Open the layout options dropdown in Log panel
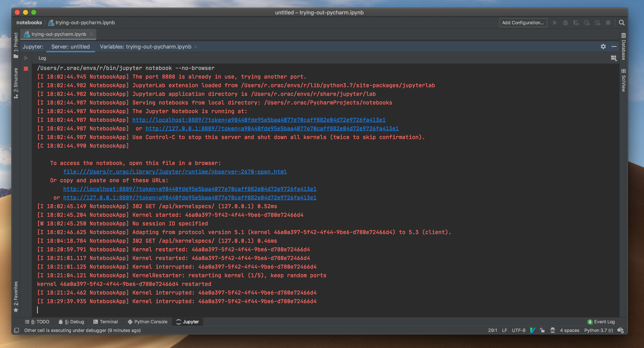The width and height of the screenshot is (644, 348). coord(614,58)
